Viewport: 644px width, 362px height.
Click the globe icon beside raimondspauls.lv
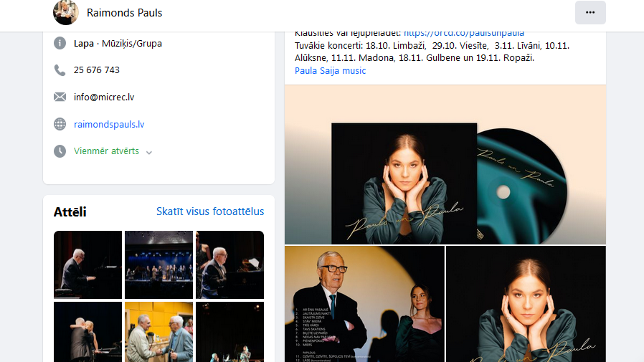(60, 124)
